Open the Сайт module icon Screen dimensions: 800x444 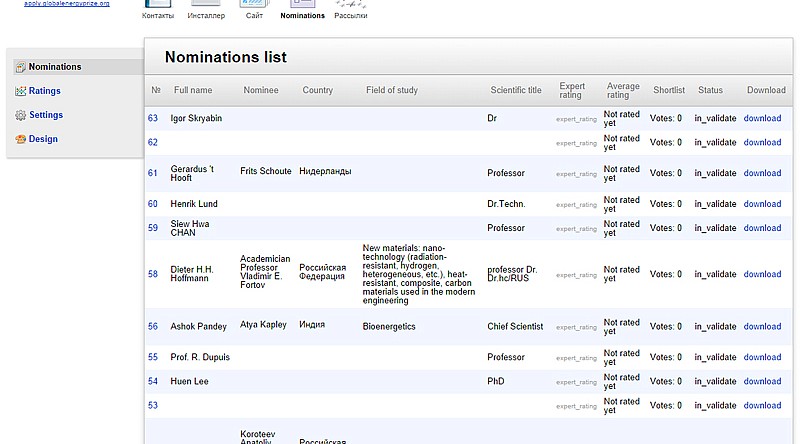pos(255,6)
